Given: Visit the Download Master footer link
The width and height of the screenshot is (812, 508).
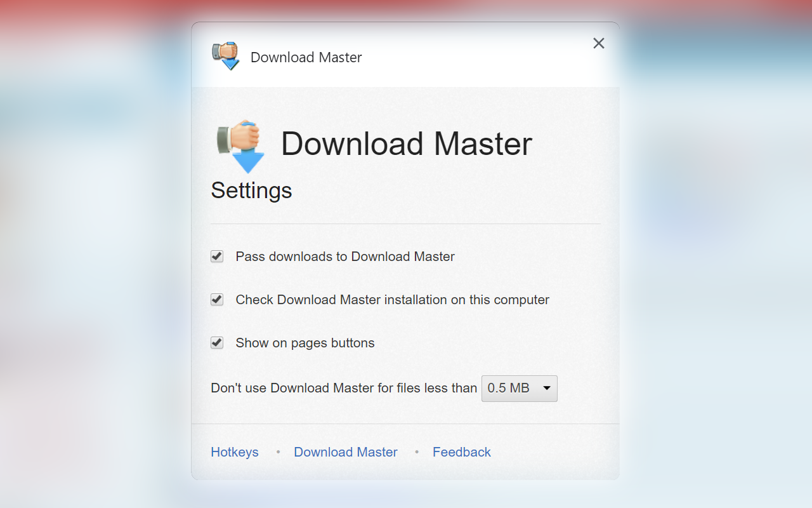Looking at the screenshot, I should coord(346,452).
